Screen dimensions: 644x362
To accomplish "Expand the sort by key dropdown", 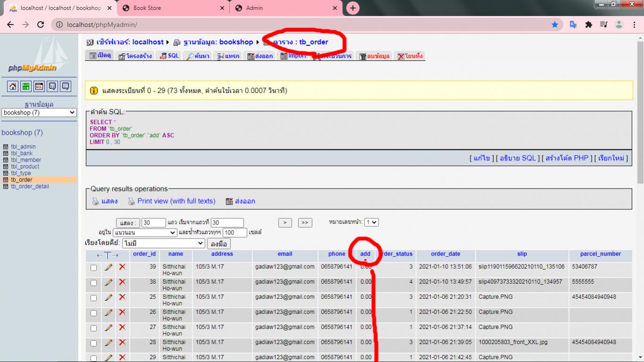I will (163, 244).
